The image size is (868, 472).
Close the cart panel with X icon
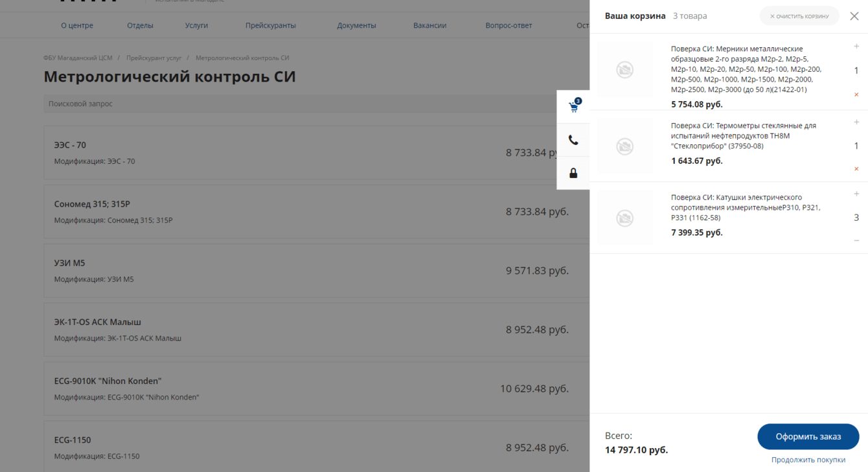coord(854,16)
